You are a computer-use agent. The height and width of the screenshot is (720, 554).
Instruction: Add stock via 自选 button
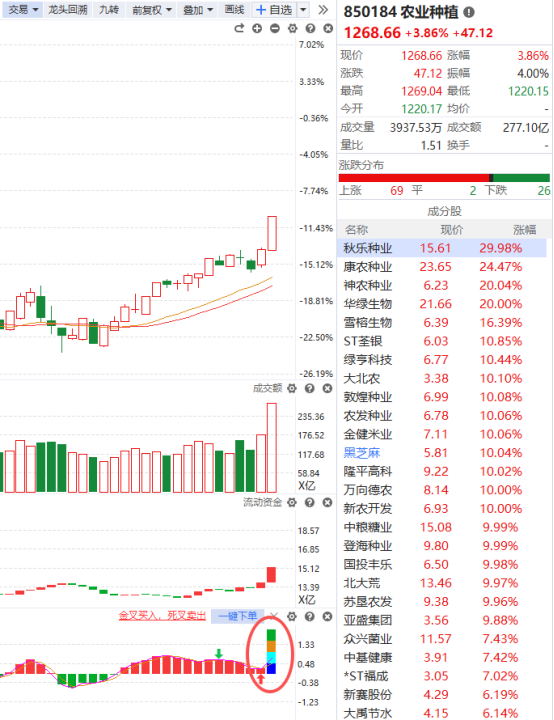(274, 9)
